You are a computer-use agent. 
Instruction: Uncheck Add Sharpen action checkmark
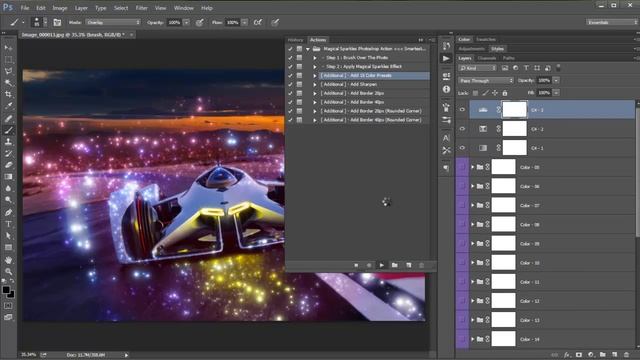[x=290, y=84]
